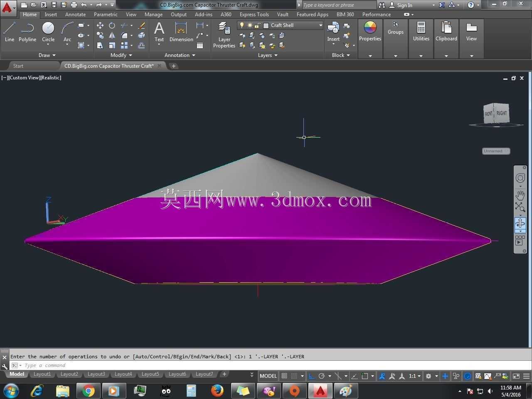Open a new drawing tab with plus

point(174,66)
